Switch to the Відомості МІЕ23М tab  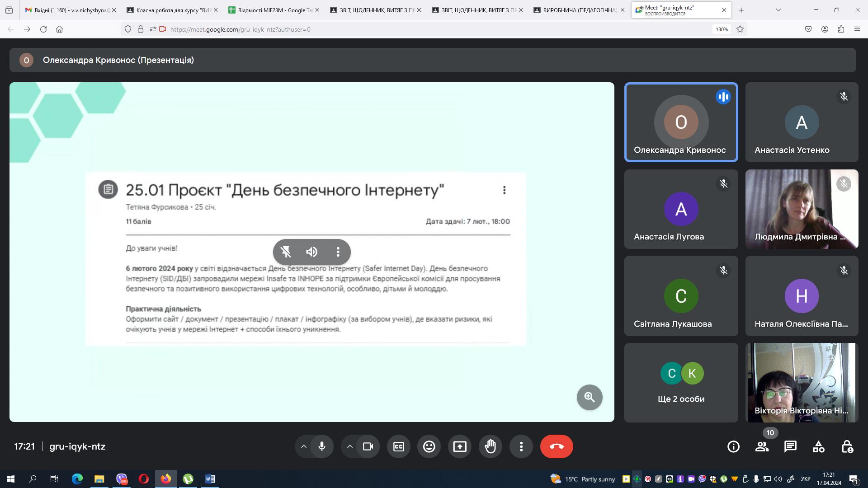tap(271, 10)
